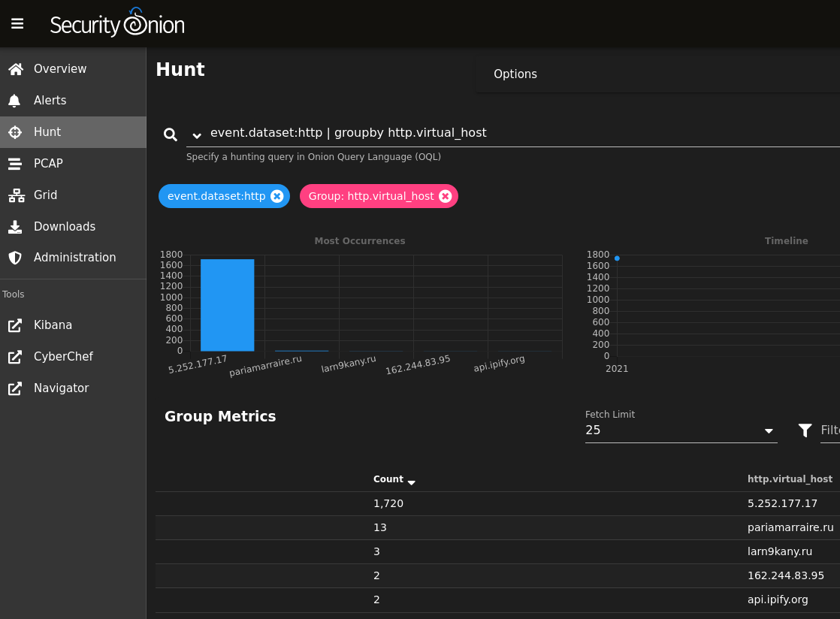Click 162.244.83.95 in the table
This screenshot has height=619, width=840.
[786, 576]
